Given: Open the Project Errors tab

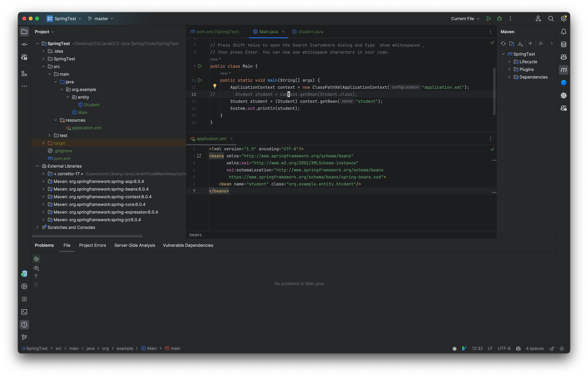Looking at the screenshot, I should pyautogui.click(x=92, y=245).
